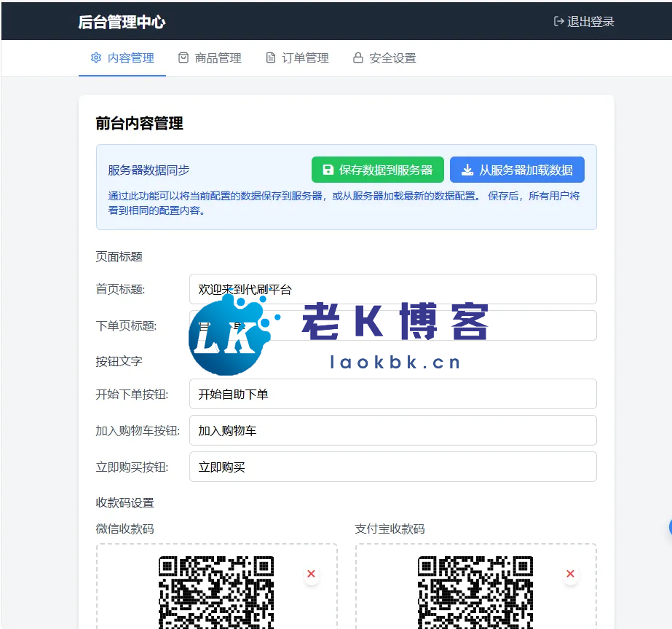The image size is (672, 629).
Task: Click the download icon on blue button
Action: [x=467, y=170]
